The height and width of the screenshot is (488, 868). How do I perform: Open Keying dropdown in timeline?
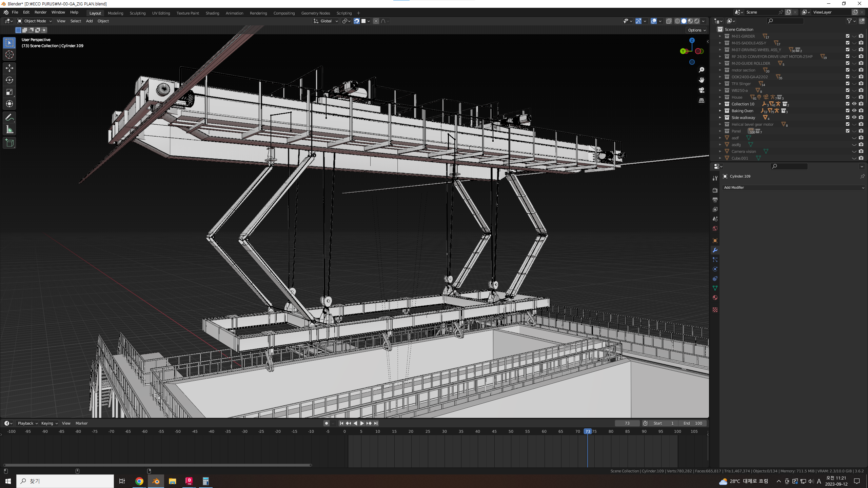[49, 423]
